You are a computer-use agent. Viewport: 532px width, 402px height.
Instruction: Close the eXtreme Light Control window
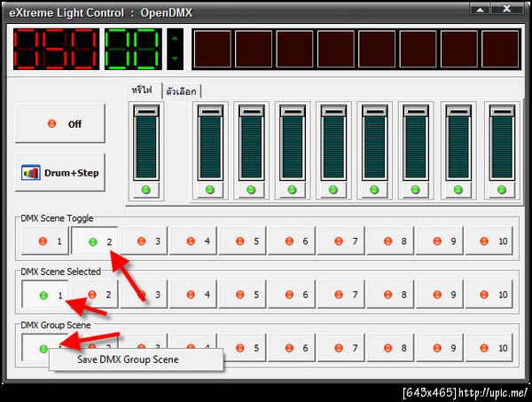pyautogui.click(x=507, y=9)
